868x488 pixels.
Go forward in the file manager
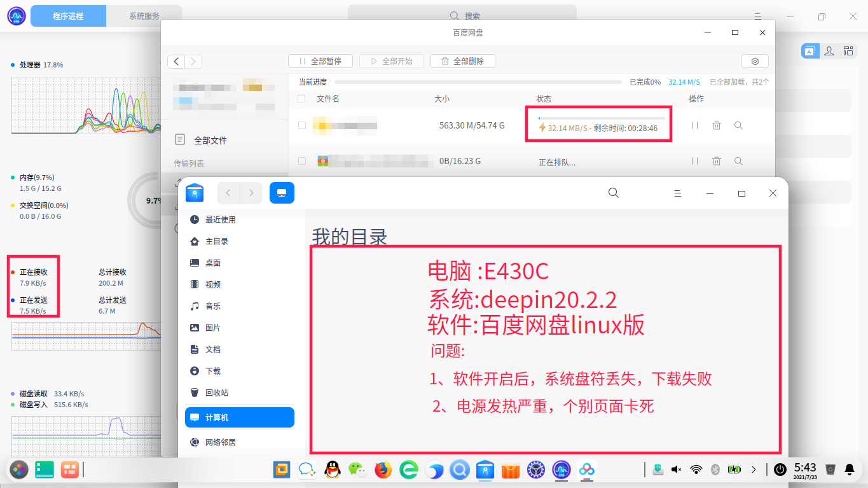(x=251, y=193)
